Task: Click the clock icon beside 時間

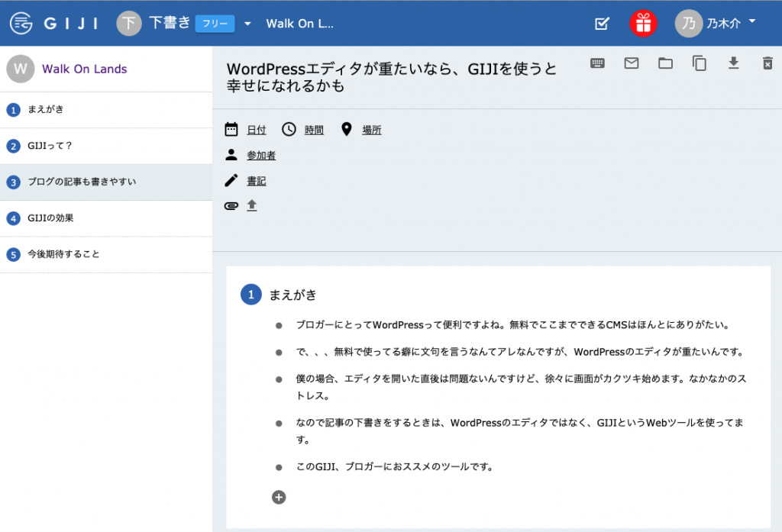Action: pos(289,129)
